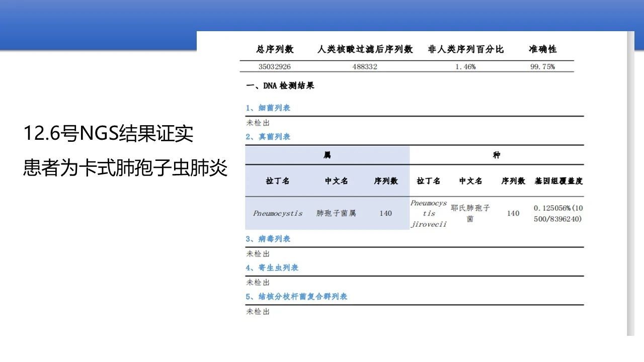Click the species sequence count '140'

513,213
